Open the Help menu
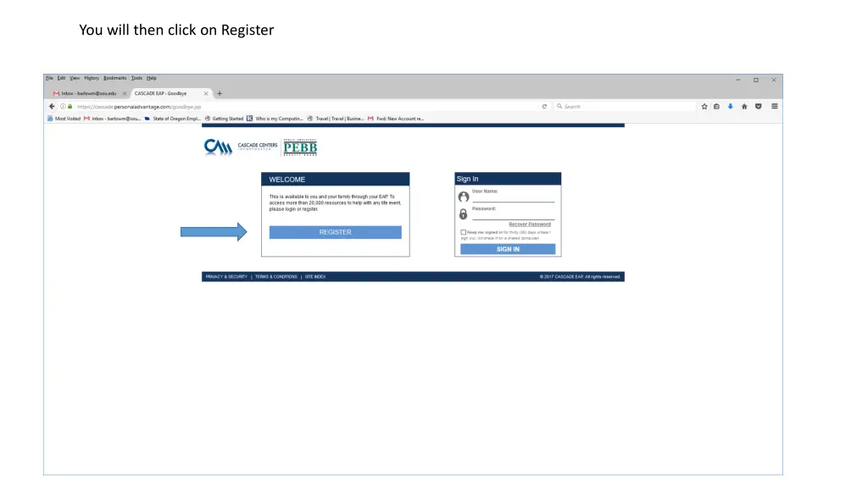This screenshot has height=488, width=868. [152, 78]
